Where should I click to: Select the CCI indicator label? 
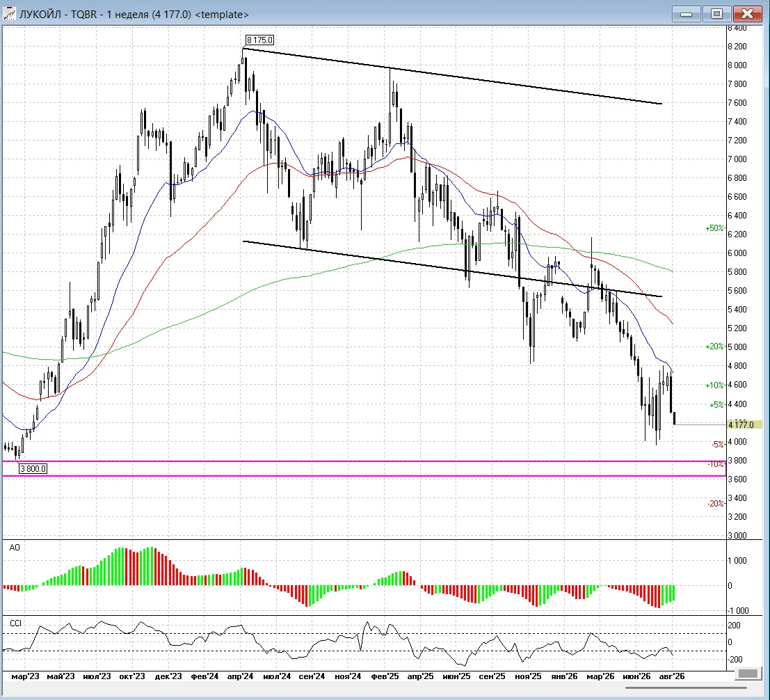[x=16, y=623]
